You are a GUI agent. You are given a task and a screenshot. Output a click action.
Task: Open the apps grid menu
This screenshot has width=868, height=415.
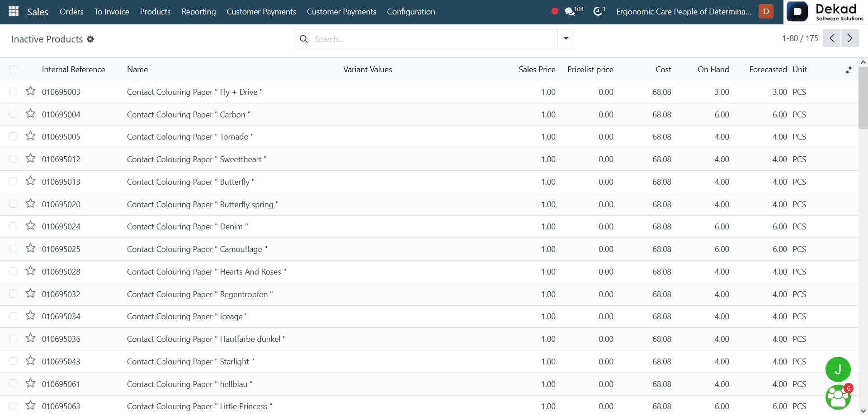pos(14,11)
